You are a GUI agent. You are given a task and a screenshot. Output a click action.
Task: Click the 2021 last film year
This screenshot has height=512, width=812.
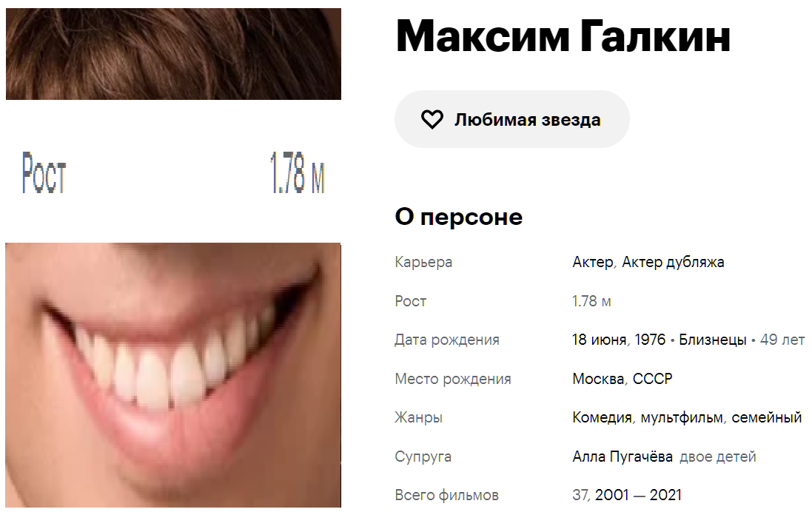pyautogui.click(x=665, y=495)
